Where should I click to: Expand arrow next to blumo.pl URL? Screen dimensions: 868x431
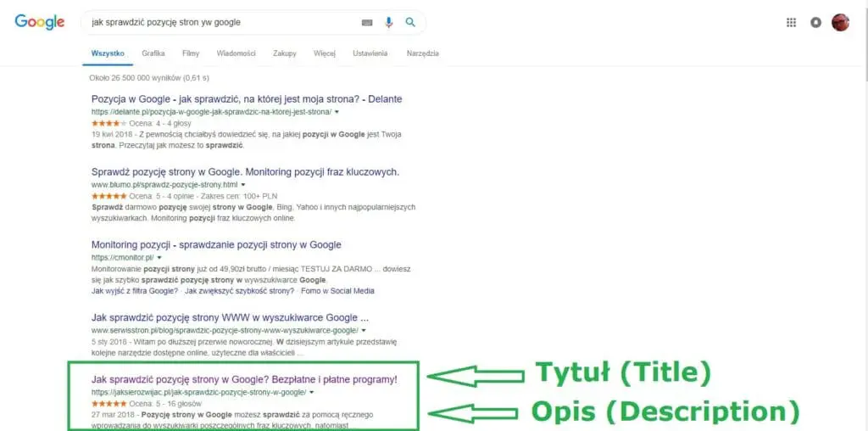tap(243, 184)
